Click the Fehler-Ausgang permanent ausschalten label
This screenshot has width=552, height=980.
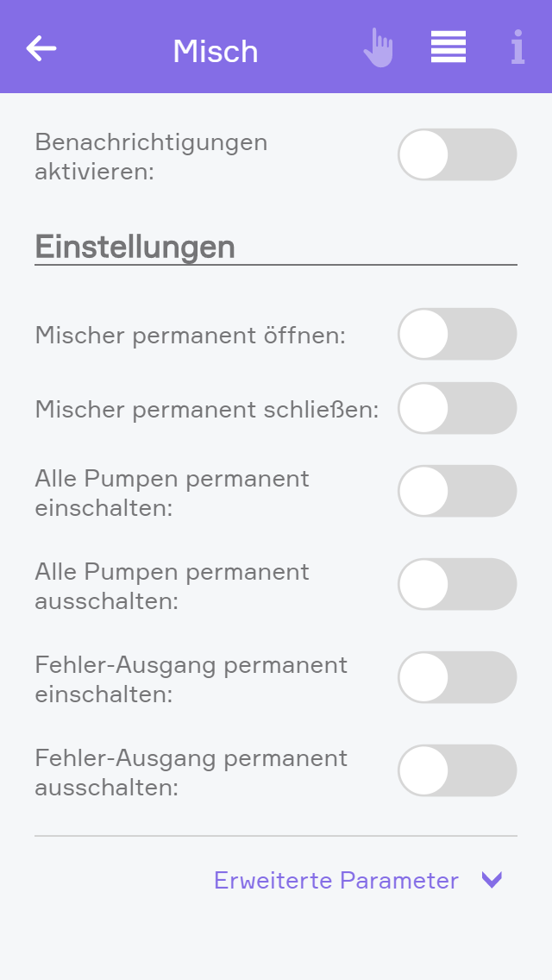coord(191,772)
